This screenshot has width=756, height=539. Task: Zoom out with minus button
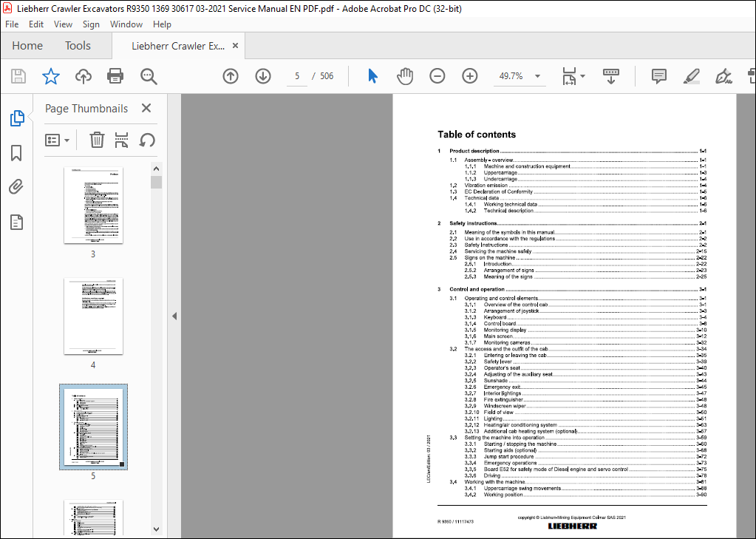click(437, 76)
